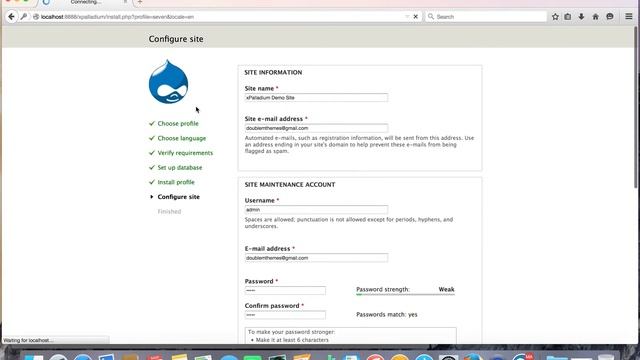Click the Password strength indicator bar
Screen dimensions: 640x360
coord(405,294)
